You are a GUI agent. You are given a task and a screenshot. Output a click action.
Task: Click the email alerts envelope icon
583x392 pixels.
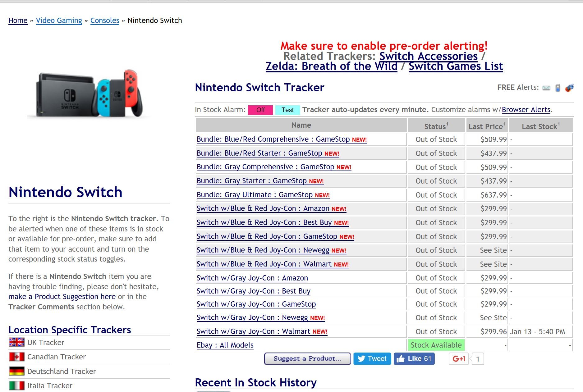pos(546,88)
